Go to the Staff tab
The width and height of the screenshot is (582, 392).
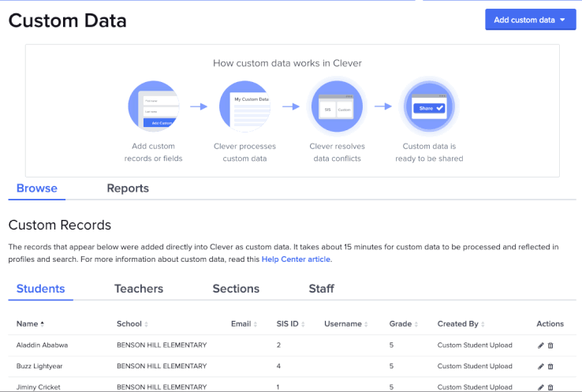point(321,289)
